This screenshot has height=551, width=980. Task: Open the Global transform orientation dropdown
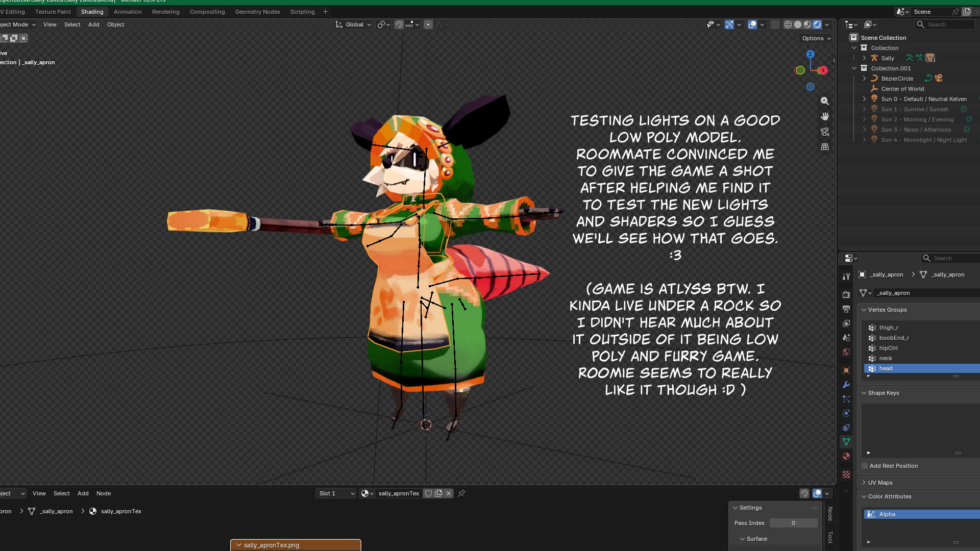coord(353,24)
